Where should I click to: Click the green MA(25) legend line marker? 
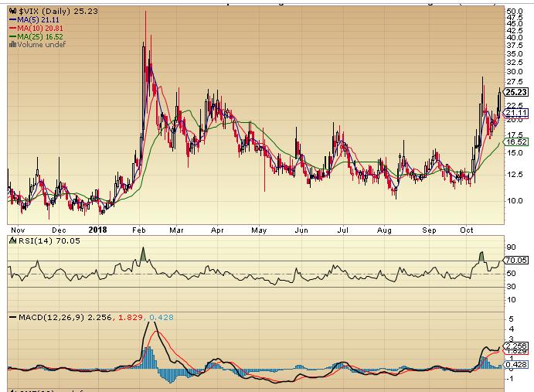pos(11,37)
